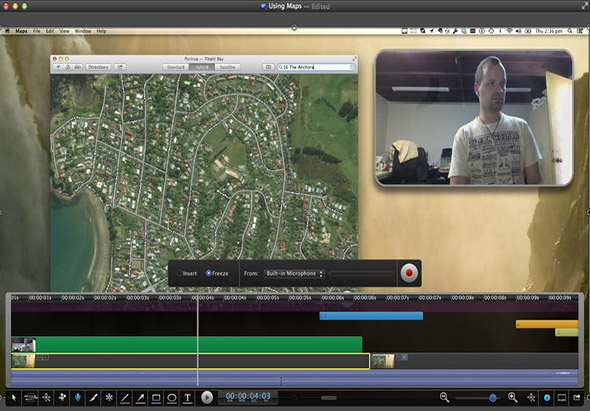Pick the rectangle shape tool

point(156,397)
